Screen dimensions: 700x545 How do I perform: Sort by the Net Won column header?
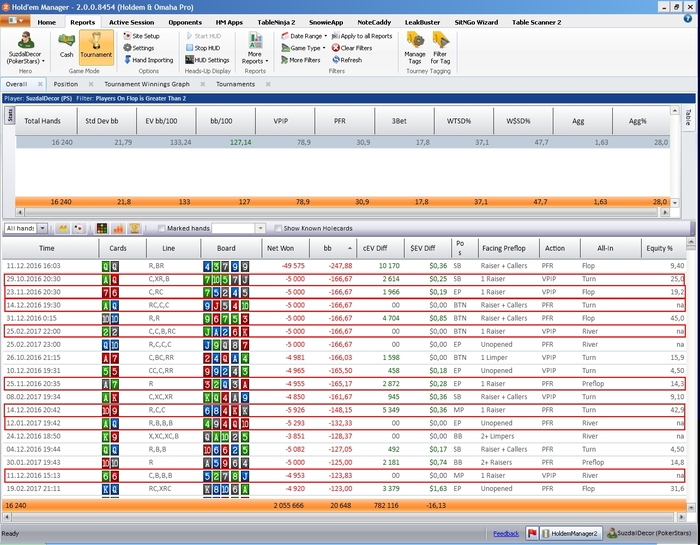pyautogui.click(x=285, y=248)
